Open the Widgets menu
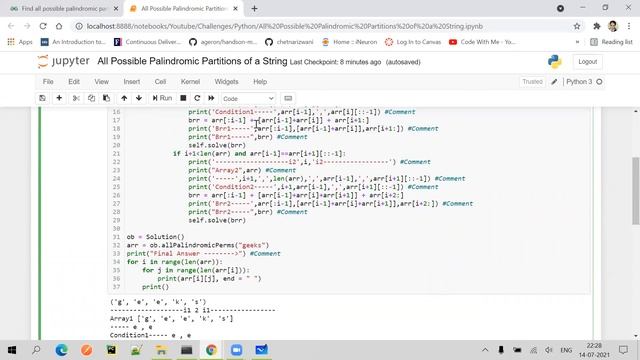The width and height of the screenshot is (640, 360). (x=227, y=82)
